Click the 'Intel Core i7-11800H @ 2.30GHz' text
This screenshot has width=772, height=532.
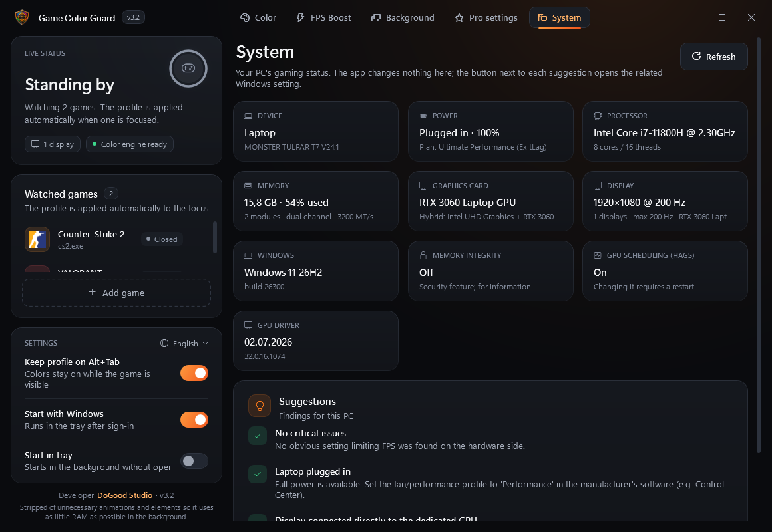pos(664,133)
